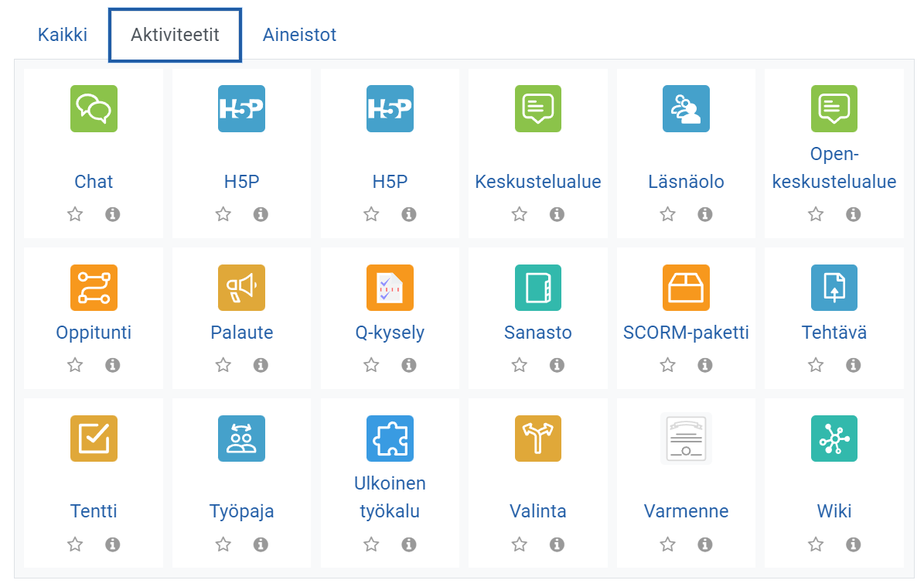Click the Työpaja workshop people icon
The width and height of the screenshot is (924, 587).
coord(241,439)
